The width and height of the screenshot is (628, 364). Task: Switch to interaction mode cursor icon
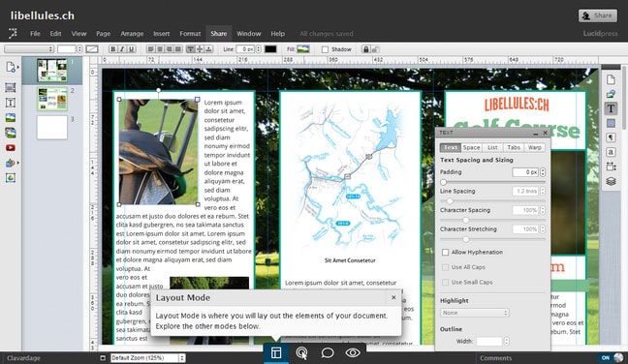point(301,352)
